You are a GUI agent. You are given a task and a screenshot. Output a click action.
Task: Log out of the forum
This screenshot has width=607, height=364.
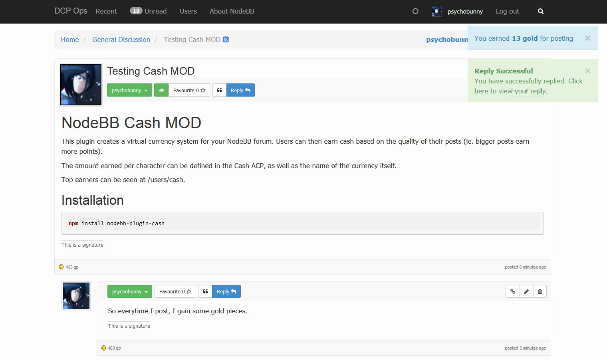[508, 11]
